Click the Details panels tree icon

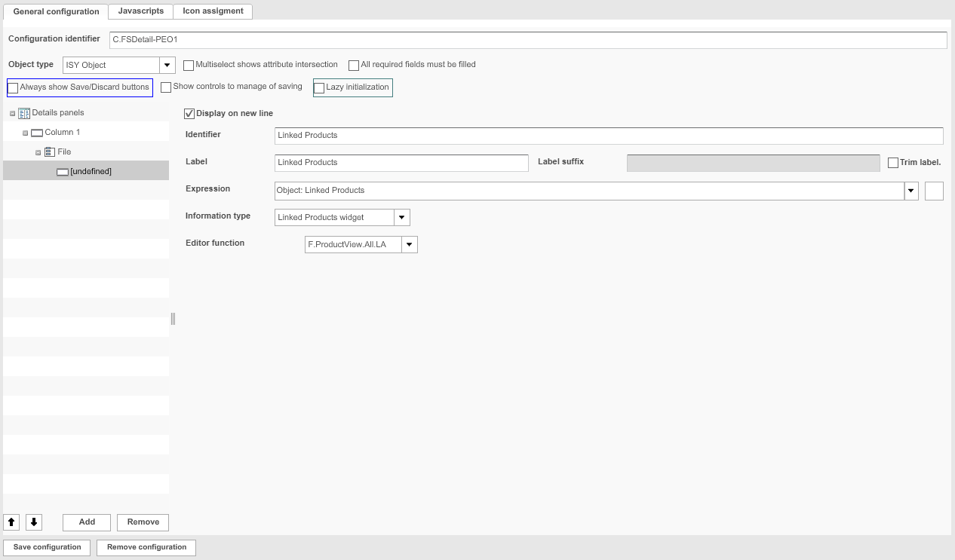23,112
